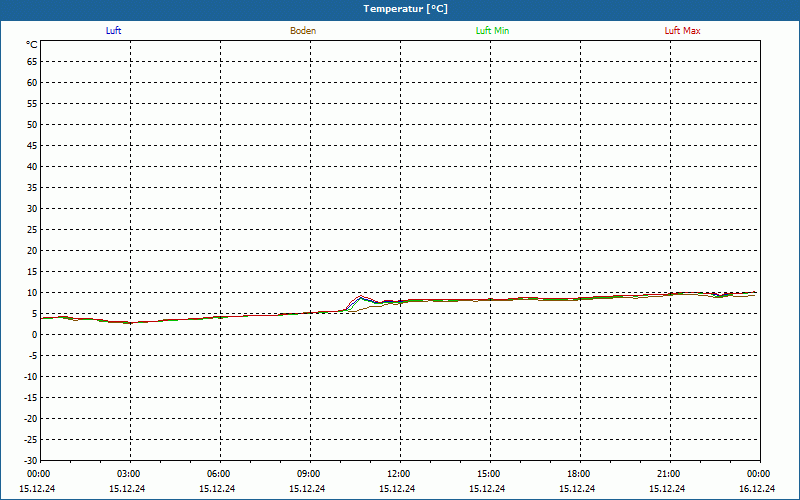
Task: Click the 16.12.24 date label
Action: tap(757, 489)
